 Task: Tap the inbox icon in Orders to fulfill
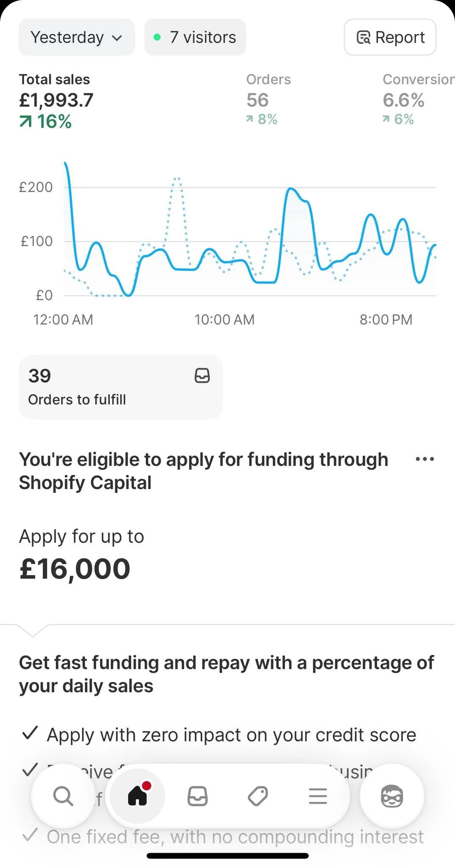202,376
